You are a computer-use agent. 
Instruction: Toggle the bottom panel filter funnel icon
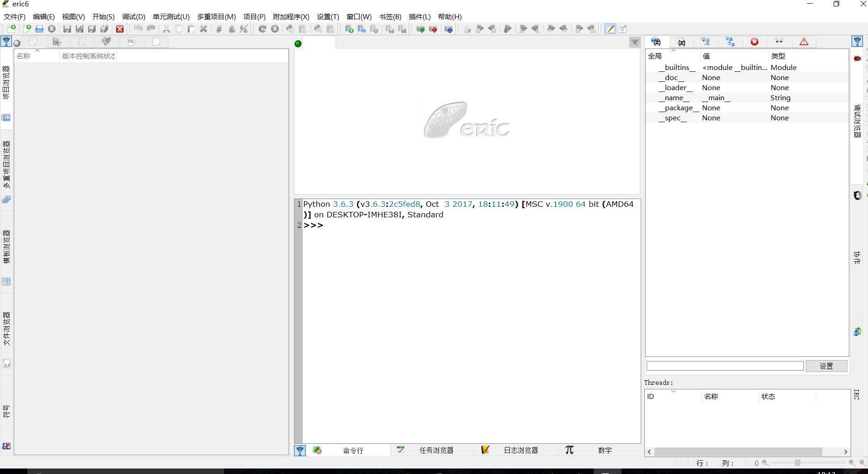click(300, 450)
